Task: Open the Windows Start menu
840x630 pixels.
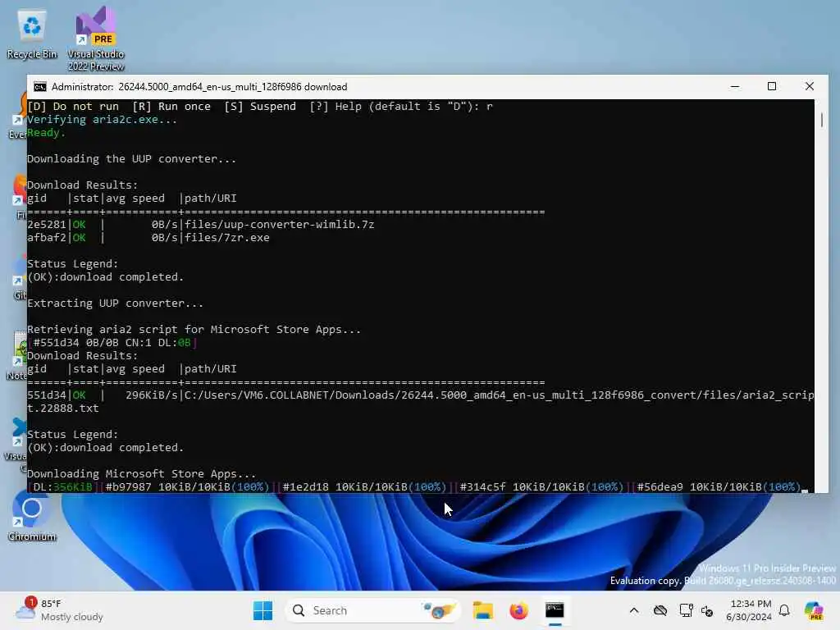Action: [262, 610]
